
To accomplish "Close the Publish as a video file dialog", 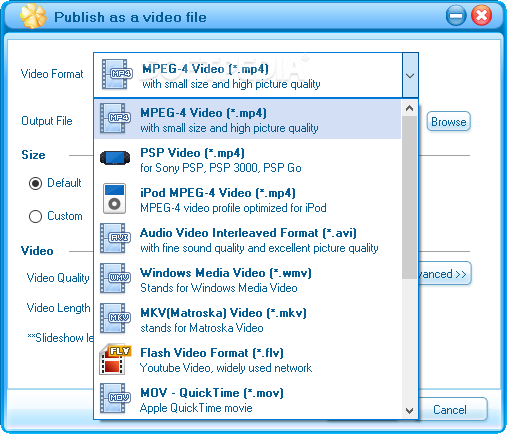I will coord(481,16).
